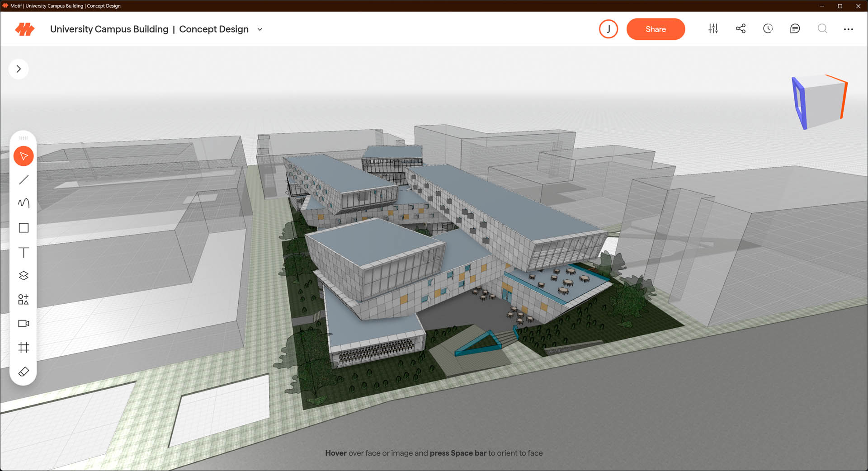Expand the collapsed left side panel

(x=19, y=69)
